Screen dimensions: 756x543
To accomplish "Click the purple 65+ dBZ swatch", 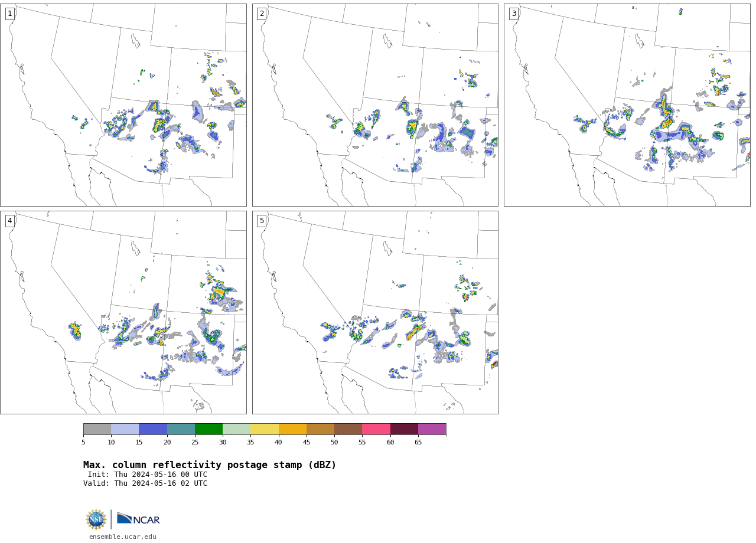I will pos(432,429).
